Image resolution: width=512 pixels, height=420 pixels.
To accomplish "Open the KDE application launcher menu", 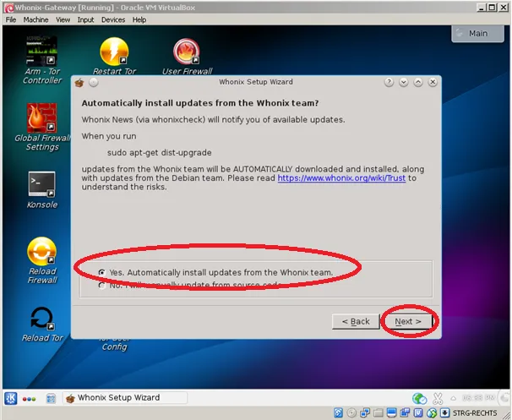I will [11, 398].
